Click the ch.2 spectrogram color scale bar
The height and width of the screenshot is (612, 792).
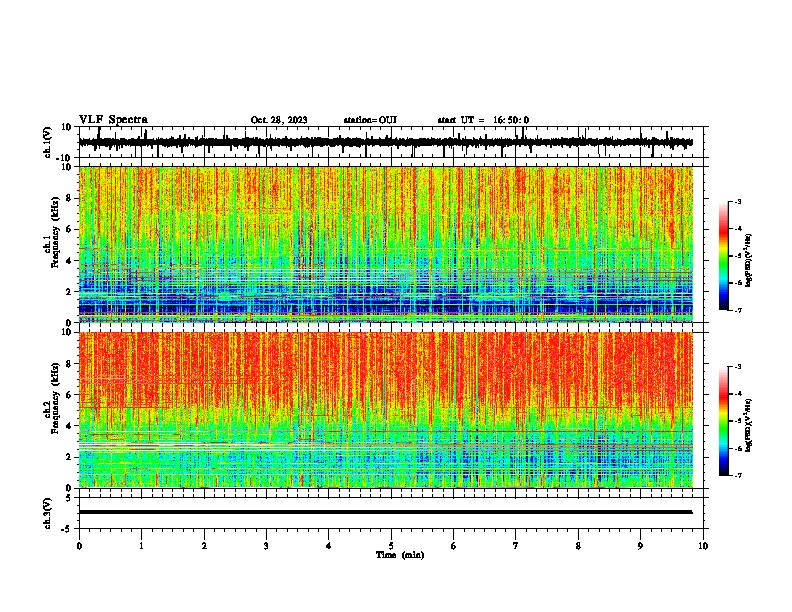click(x=724, y=421)
